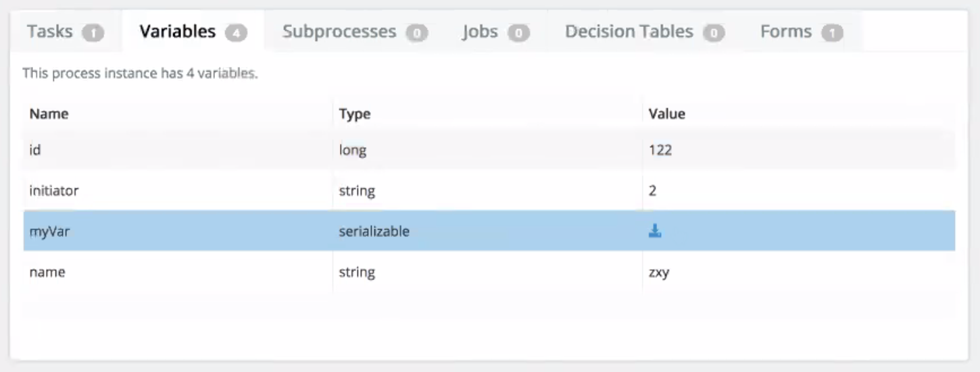Click the serializable type cell

(374, 232)
